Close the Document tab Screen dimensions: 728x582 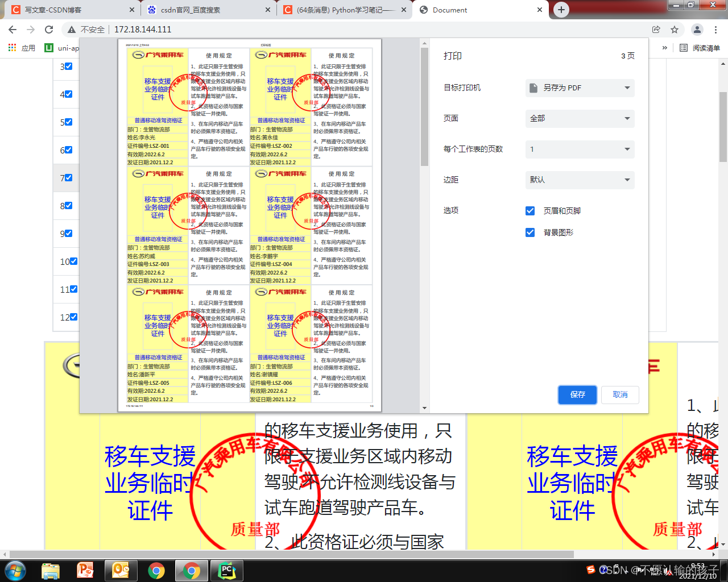pyautogui.click(x=540, y=10)
